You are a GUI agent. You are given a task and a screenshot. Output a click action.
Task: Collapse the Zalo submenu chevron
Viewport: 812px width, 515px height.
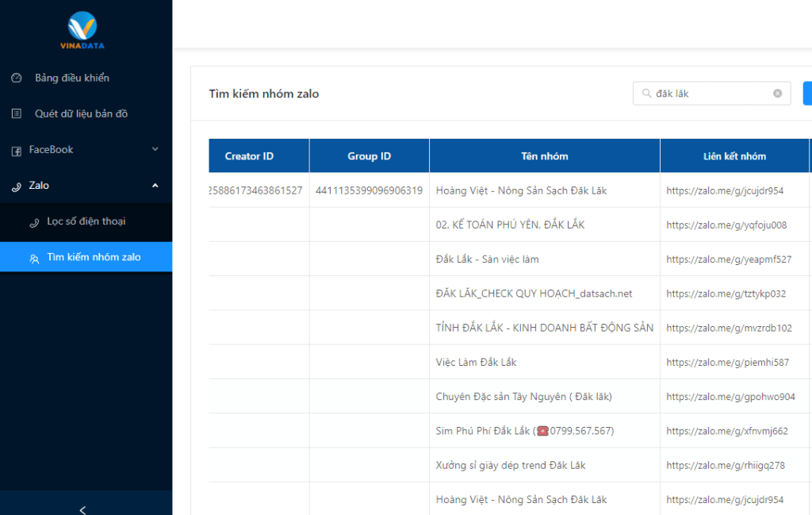pyautogui.click(x=155, y=185)
